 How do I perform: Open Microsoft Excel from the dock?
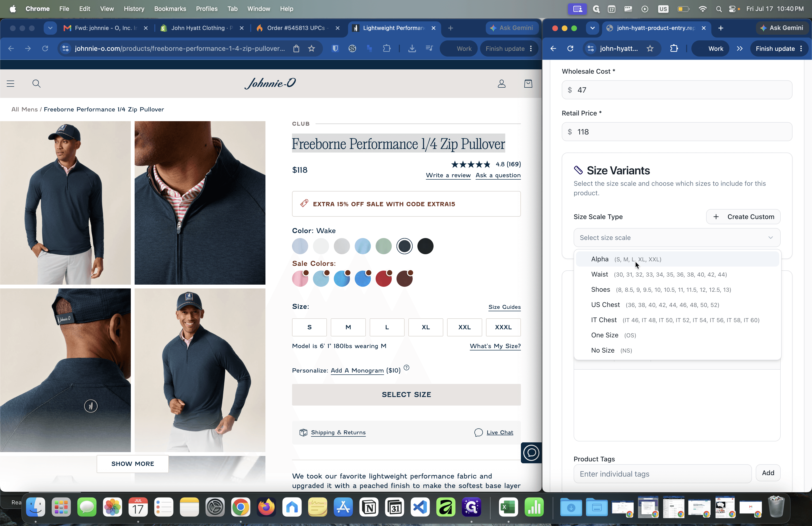point(508,507)
